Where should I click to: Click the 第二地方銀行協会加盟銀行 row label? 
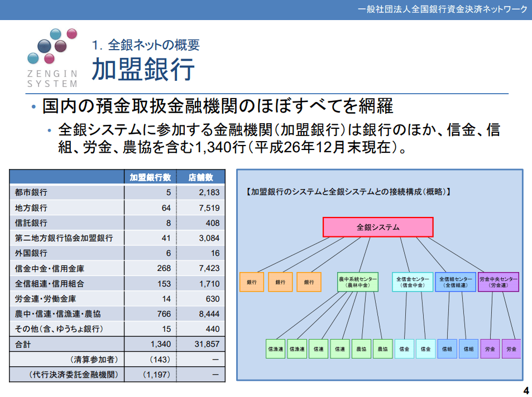[64, 238]
